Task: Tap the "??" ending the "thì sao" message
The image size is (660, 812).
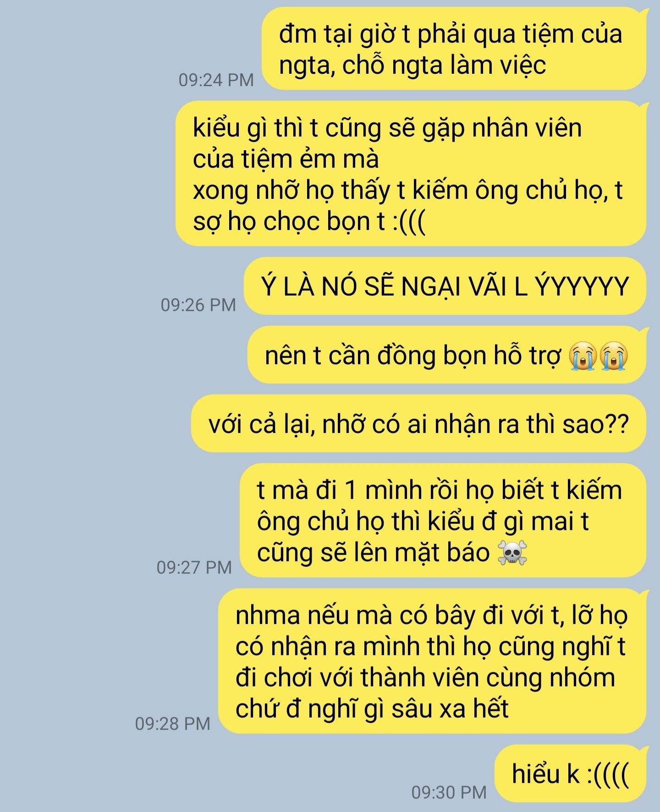Action: [x=617, y=425]
